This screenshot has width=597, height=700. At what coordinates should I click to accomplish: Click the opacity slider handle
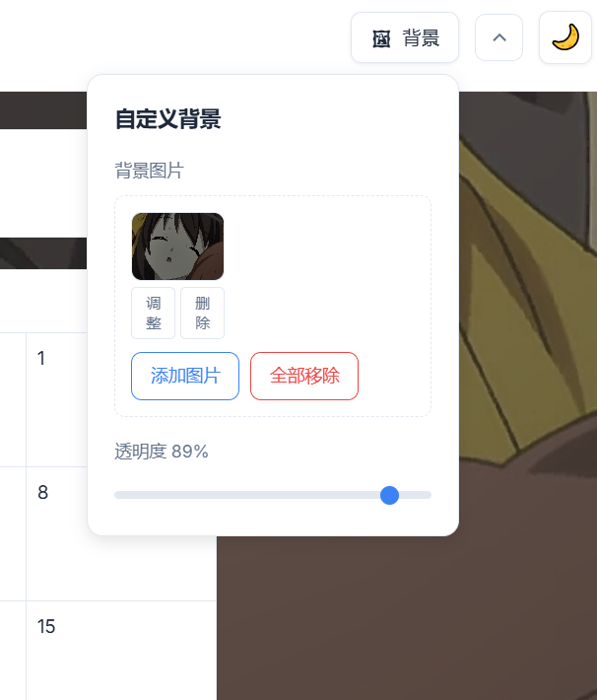(389, 495)
